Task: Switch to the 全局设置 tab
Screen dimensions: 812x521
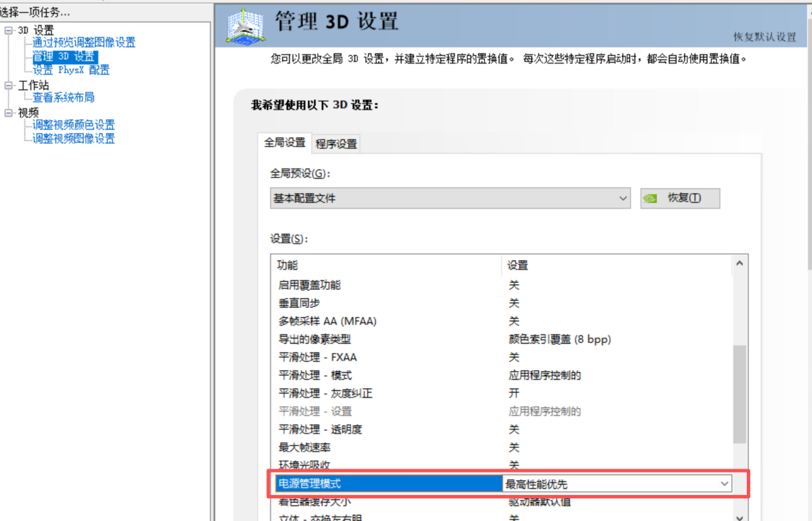Action: coord(285,143)
